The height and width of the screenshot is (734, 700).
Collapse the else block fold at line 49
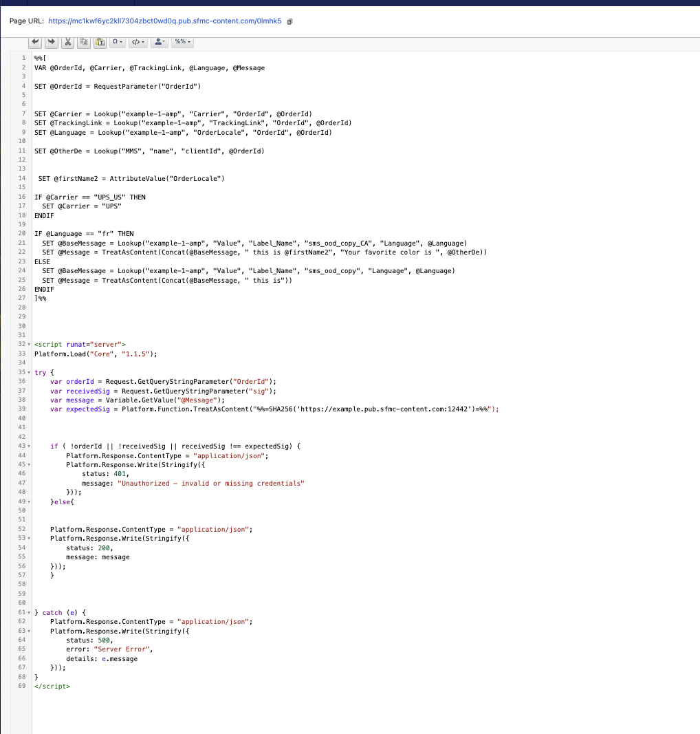click(29, 501)
